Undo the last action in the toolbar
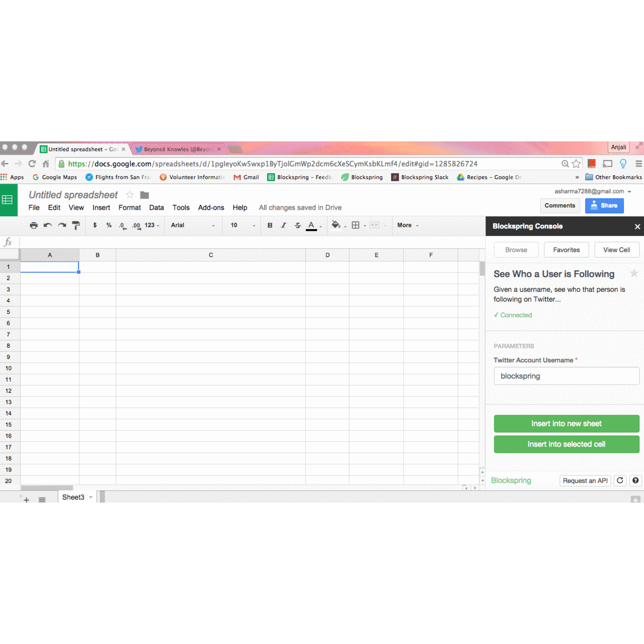 [48, 225]
